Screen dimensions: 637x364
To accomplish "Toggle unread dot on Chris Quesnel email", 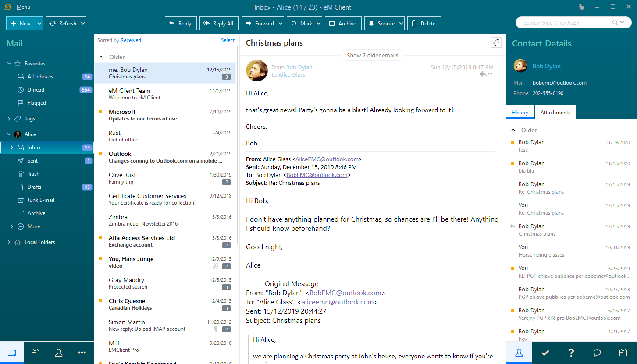I will (100, 301).
